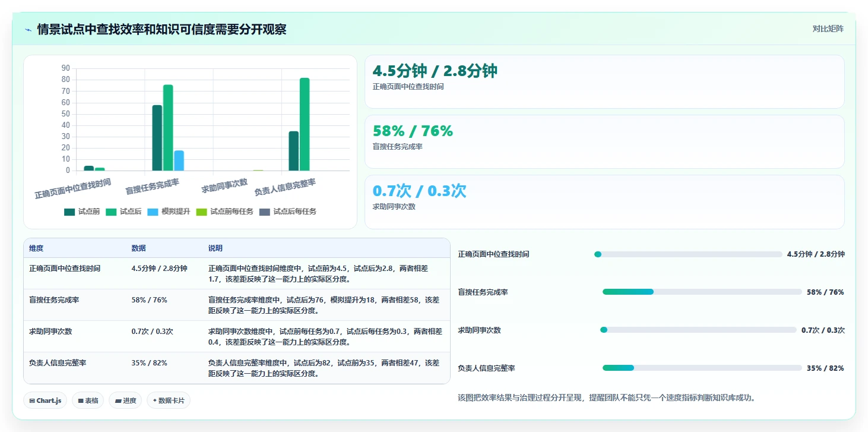Toggle the 试点后 legend entry
The width and height of the screenshot is (868, 432).
click(123, 212)
